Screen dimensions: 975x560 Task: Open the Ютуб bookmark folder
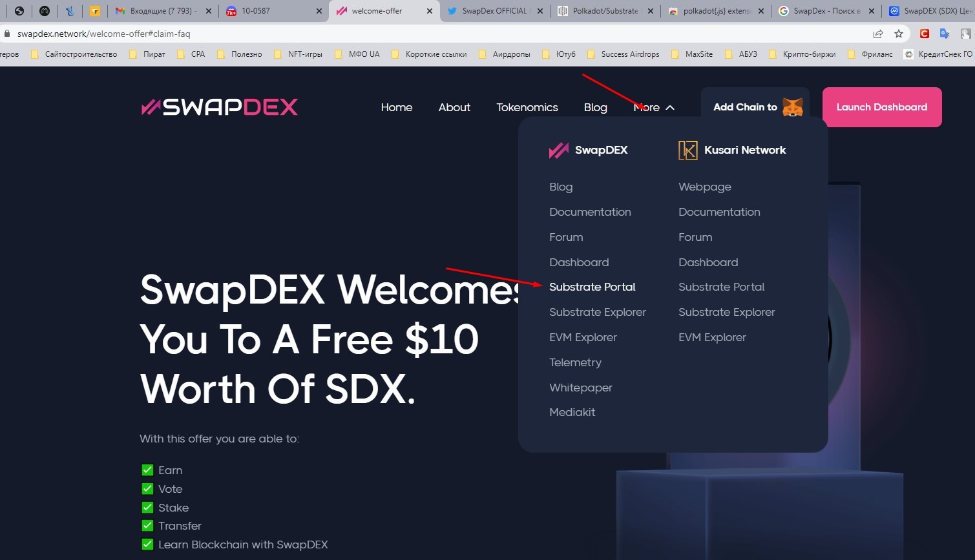pos(559,54)
